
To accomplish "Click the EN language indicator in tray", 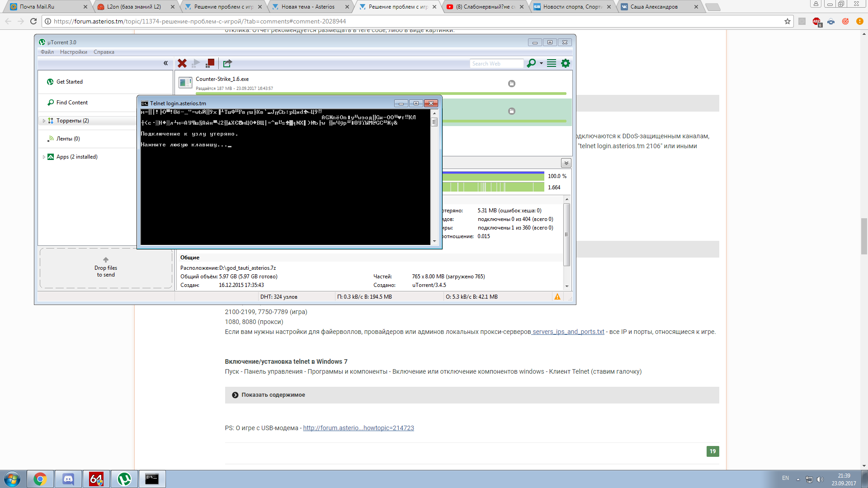I will (x=785, y=478).
